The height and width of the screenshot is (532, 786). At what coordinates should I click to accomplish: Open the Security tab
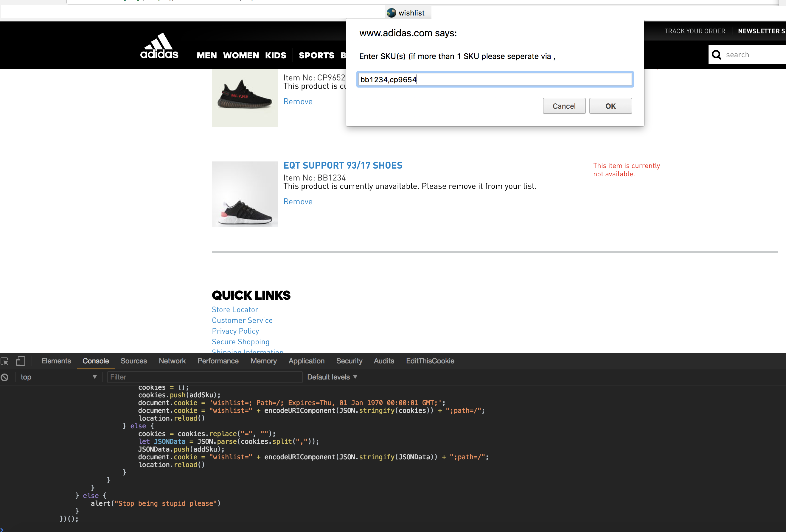349,361
